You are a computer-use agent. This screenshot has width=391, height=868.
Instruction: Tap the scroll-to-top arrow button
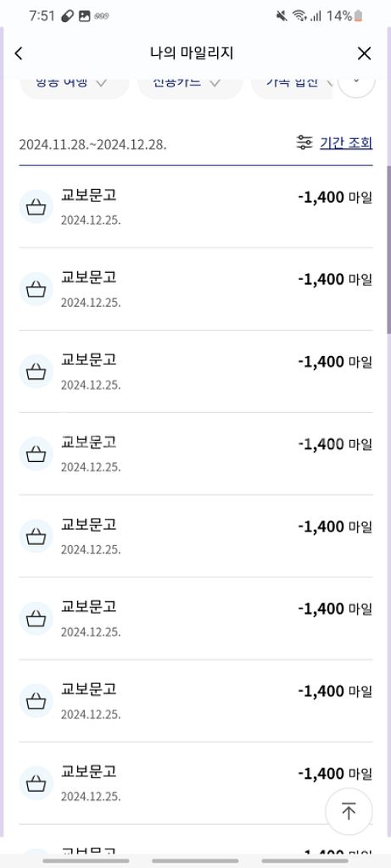coord(349,811)
